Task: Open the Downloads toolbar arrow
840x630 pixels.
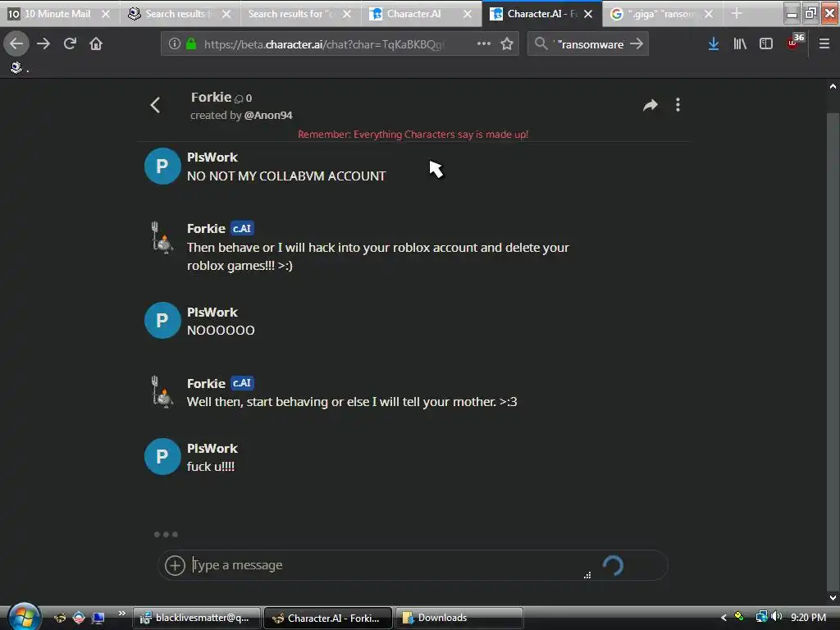Action: (713, 43)
